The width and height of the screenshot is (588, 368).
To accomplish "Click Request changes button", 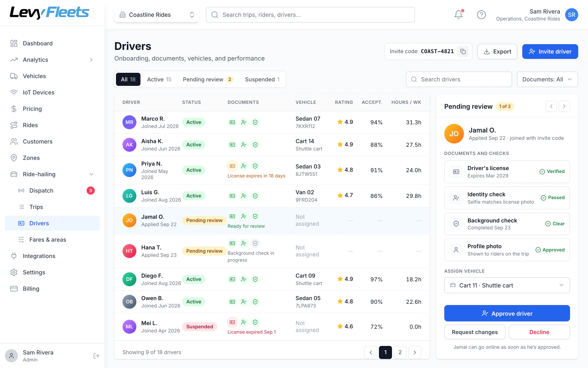I will (474, 332).
